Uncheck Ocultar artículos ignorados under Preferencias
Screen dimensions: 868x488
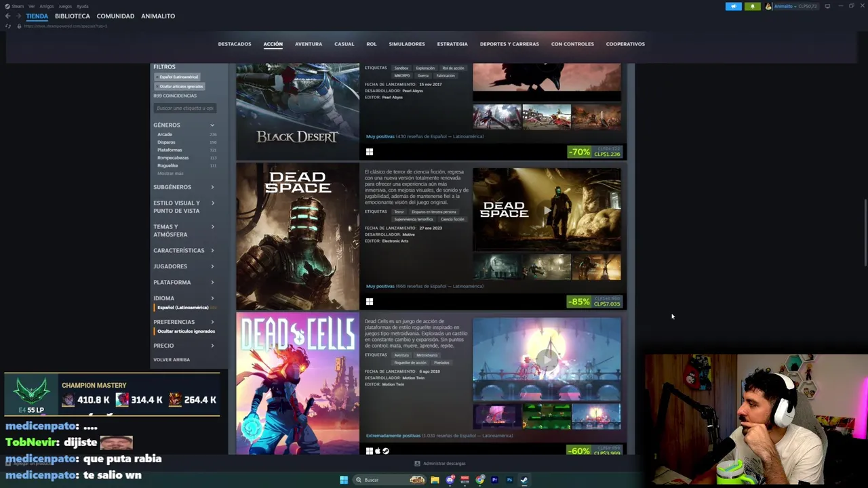pyautogui.click(x=186, y=331)
